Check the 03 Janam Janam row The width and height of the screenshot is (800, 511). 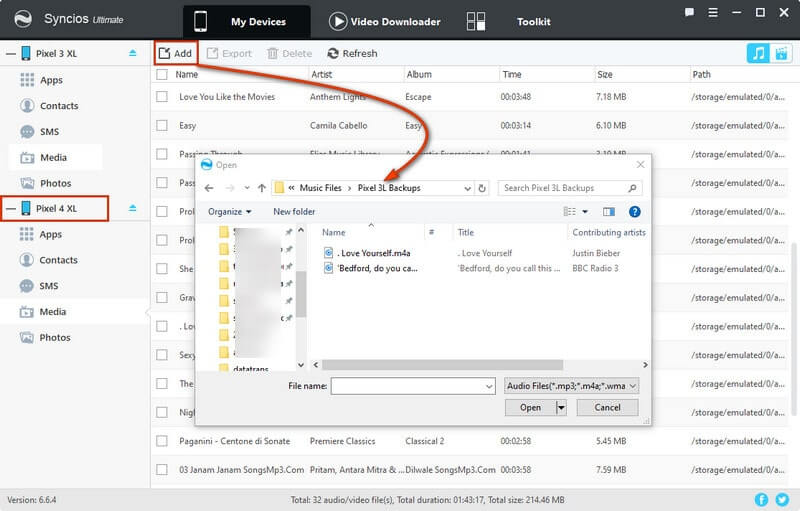[x=162, y=469]
